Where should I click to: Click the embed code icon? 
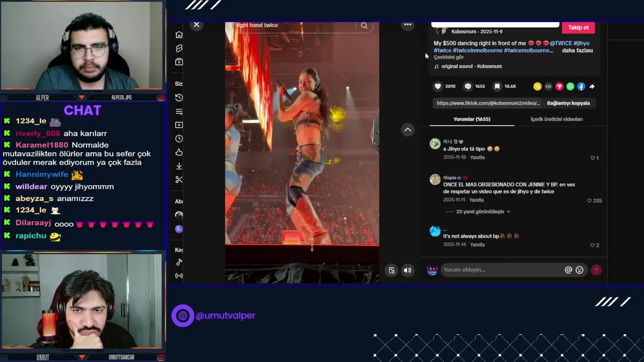548,86
